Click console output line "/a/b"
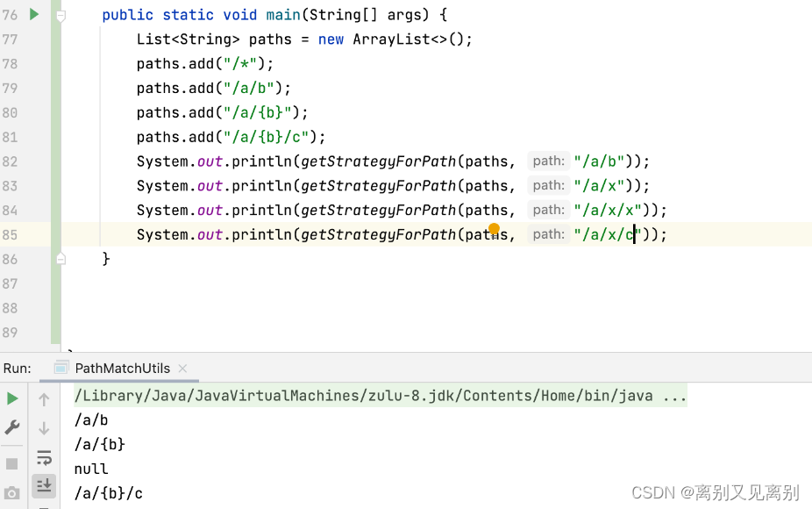 click(91, 419)
